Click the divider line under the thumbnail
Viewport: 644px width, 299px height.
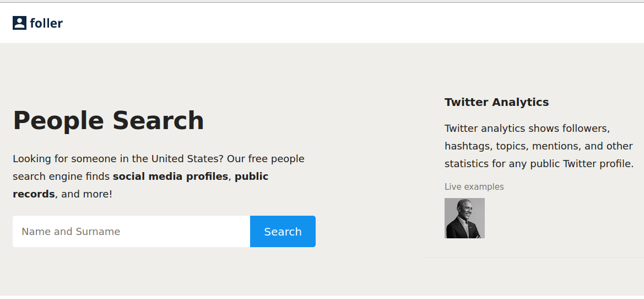click(534, 257)
